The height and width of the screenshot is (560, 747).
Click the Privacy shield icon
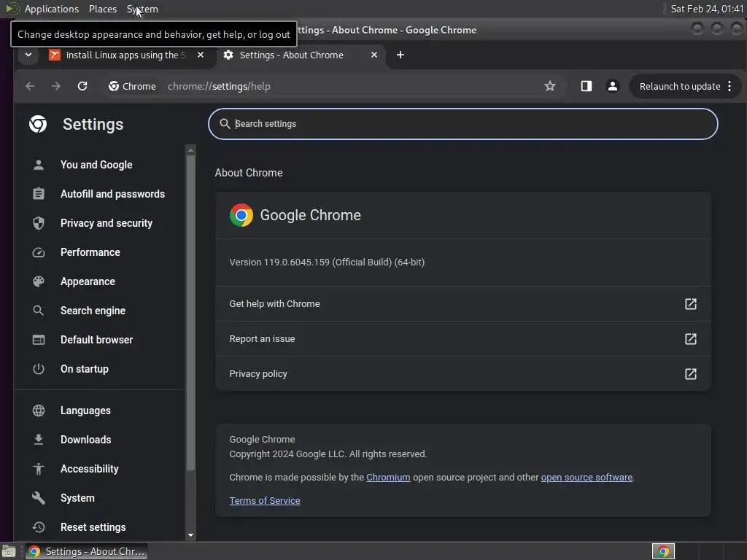click(39, 223)
